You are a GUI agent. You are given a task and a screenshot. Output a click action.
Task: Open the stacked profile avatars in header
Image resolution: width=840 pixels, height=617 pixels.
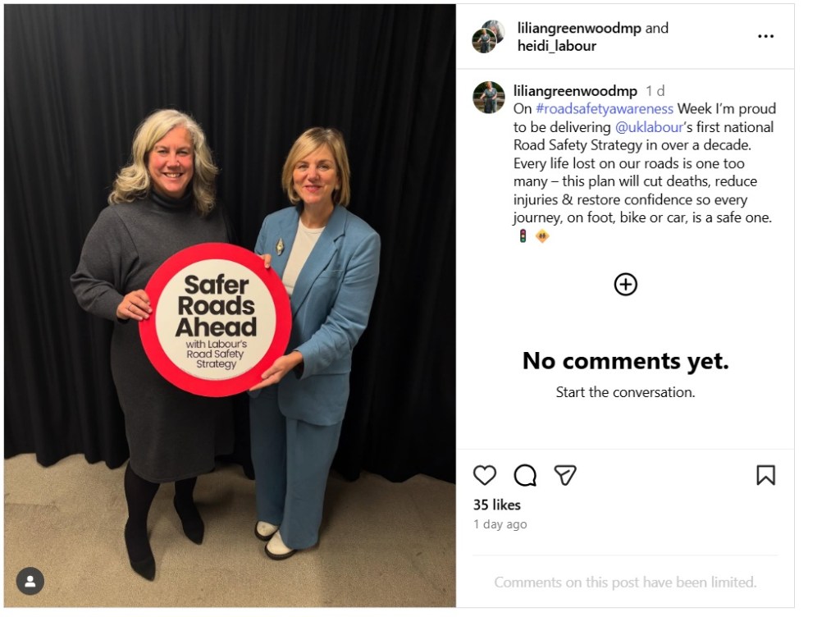point(488,36)
